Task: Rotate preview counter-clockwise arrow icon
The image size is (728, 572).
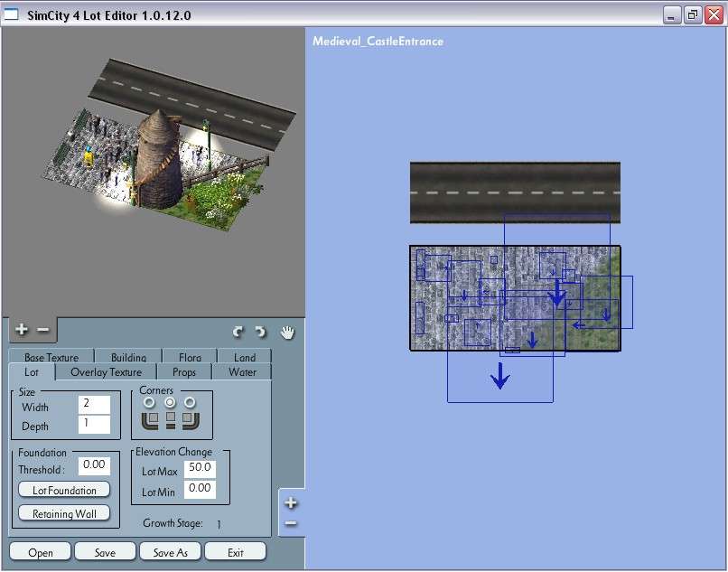Action: tap(238, 332)
